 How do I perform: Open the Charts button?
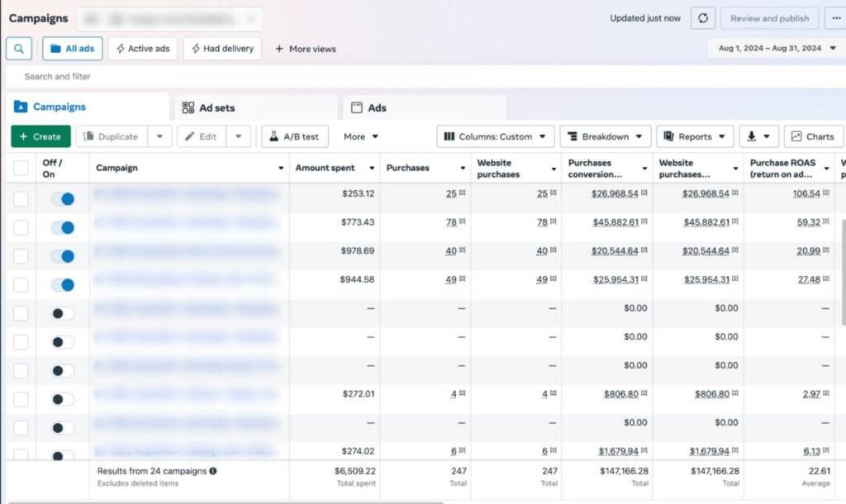pyautogui.click(x=813, y=136)
